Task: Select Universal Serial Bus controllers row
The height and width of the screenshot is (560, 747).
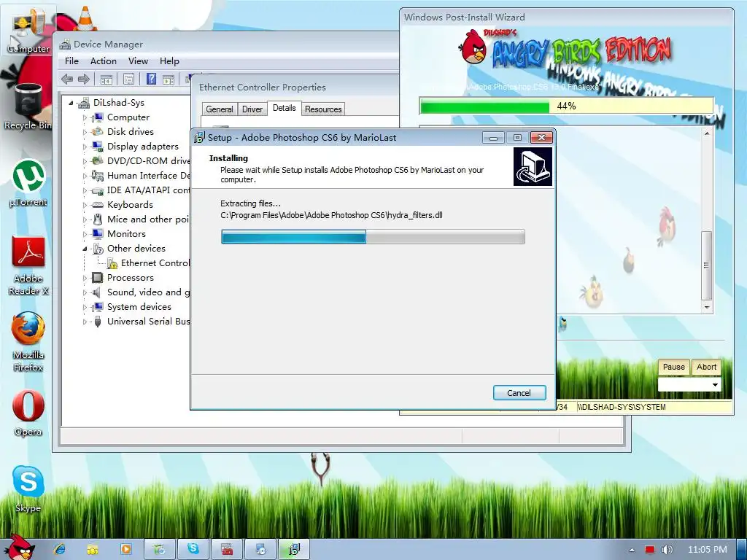Action: (141, 322)
